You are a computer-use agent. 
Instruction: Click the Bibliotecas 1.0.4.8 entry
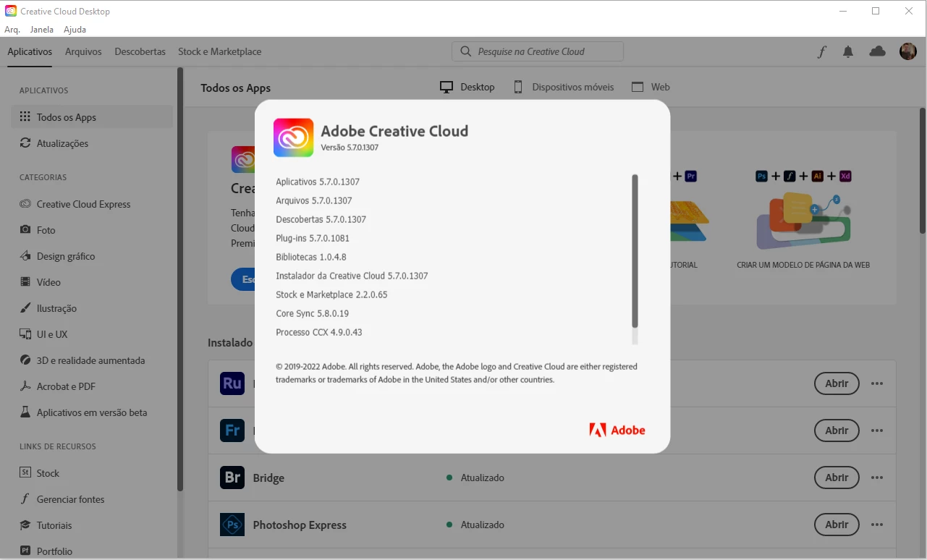311,257
